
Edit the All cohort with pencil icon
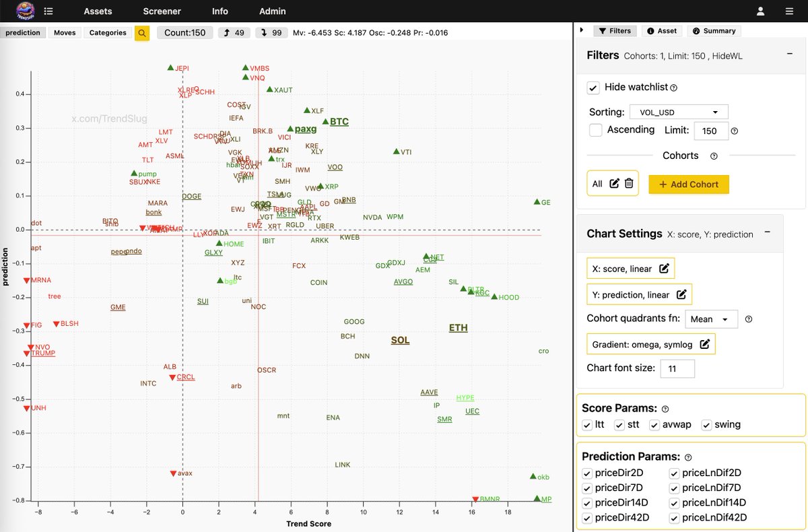tap(614, 183)
